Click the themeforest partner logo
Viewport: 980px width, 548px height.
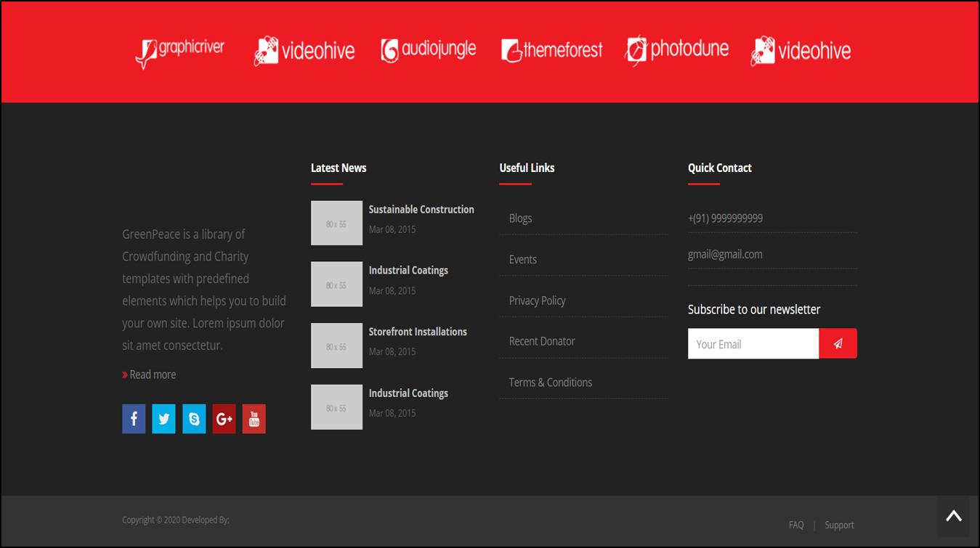(552, 51)
